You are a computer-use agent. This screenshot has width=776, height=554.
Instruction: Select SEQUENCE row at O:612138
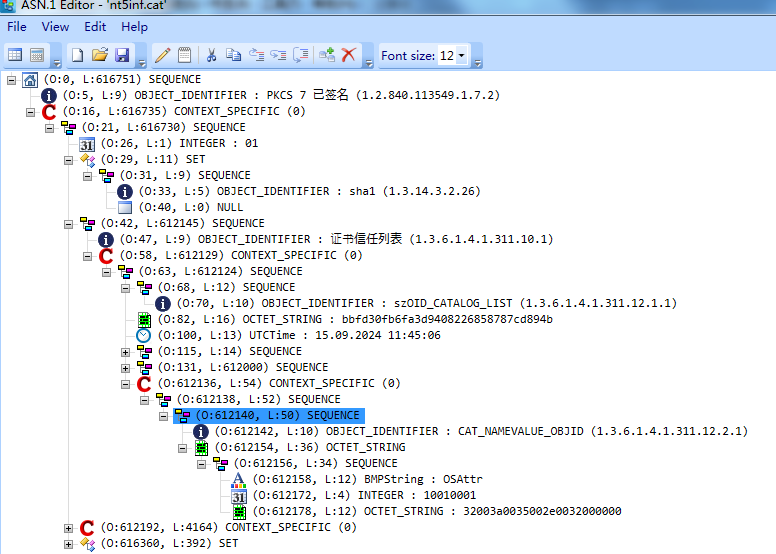coord(258,400)
